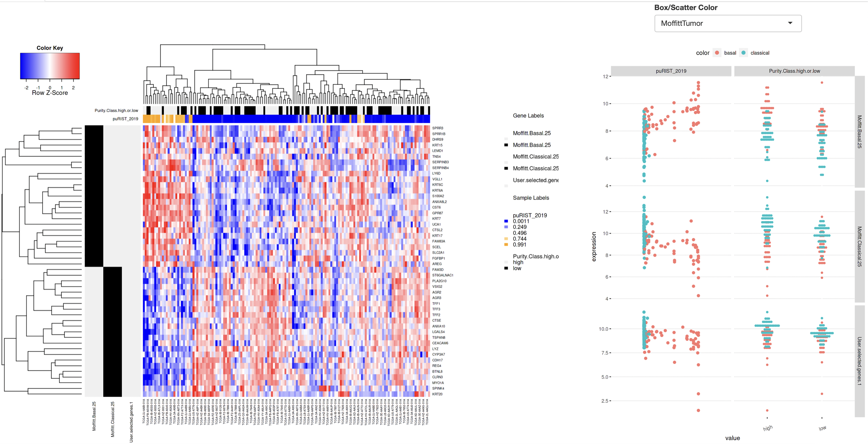This screenshot has width=868, height=444.
Task: Click the black Moffitt.Basal.25 gene annotation column
Action: (x=94, y=196)
